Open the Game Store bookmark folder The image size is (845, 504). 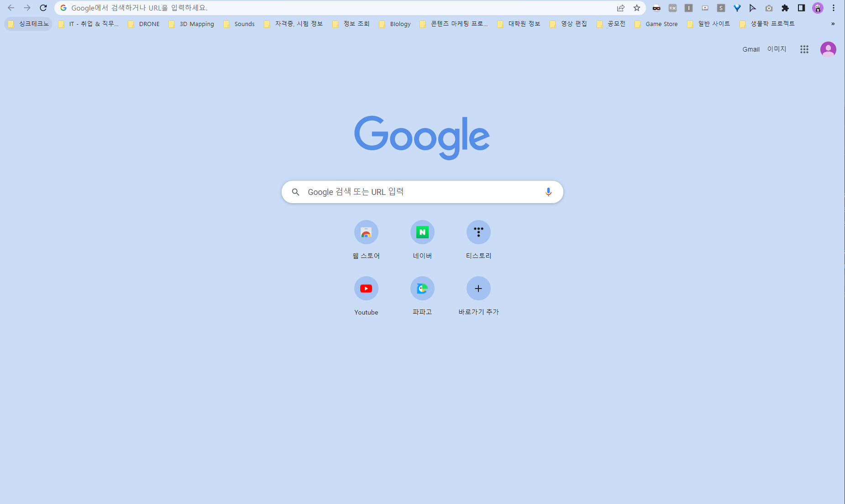pyautogui.click(x=656, y=24)
